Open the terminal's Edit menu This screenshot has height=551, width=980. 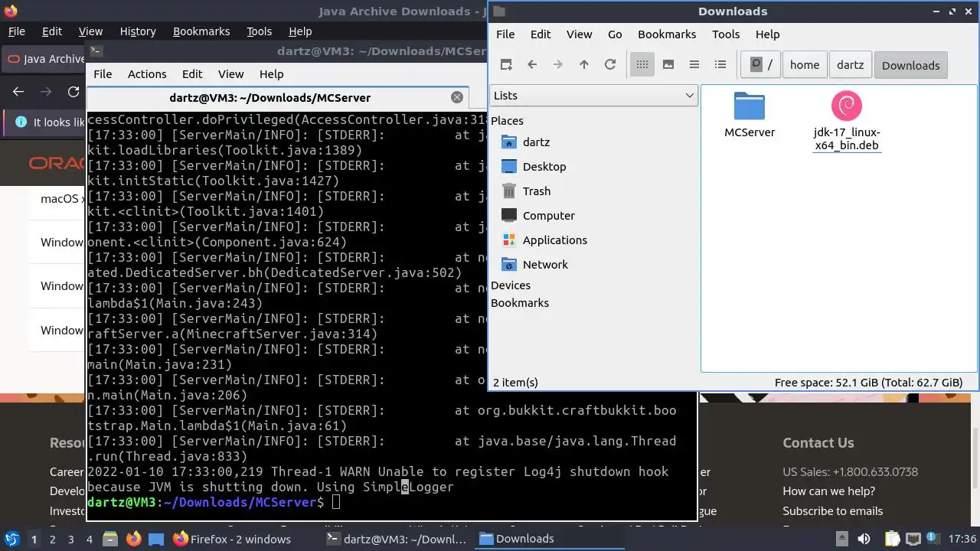pyautogui.click(x=192, y=74)
